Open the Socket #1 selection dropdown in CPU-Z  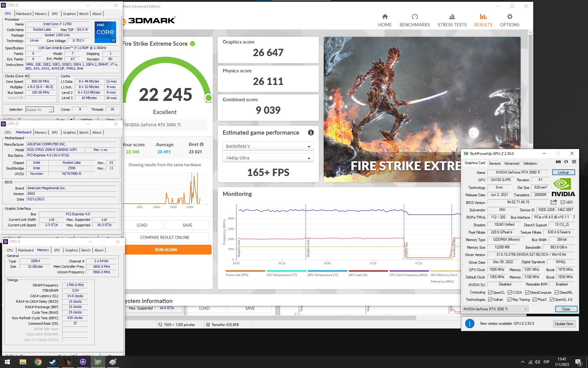pyautogui.click(x=40, y=109)
